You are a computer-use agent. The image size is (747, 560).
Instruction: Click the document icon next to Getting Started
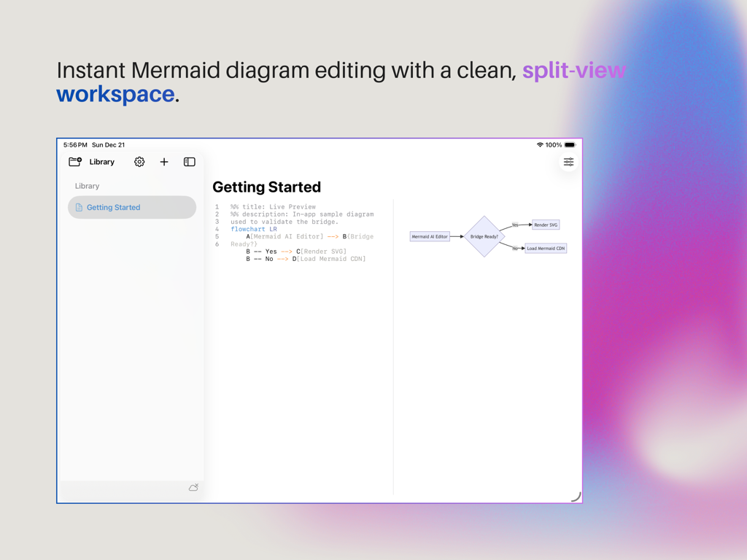click(x=80, y=207)
